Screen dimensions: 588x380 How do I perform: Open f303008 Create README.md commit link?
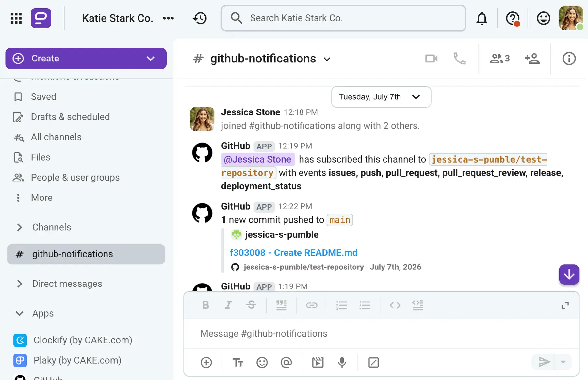click(293, 253)
